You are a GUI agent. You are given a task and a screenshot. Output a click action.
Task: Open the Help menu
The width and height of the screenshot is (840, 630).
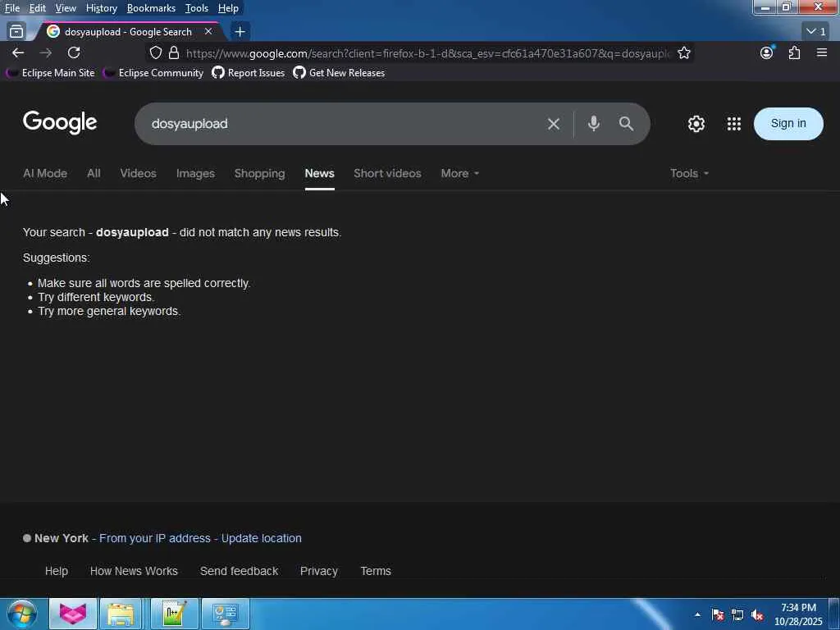coord(228,8)
